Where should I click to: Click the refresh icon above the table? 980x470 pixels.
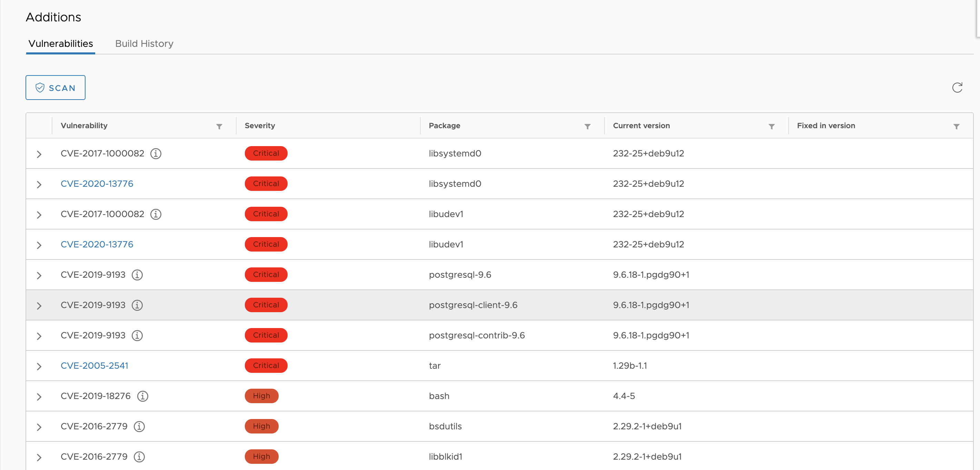click(x=958, y=87)
